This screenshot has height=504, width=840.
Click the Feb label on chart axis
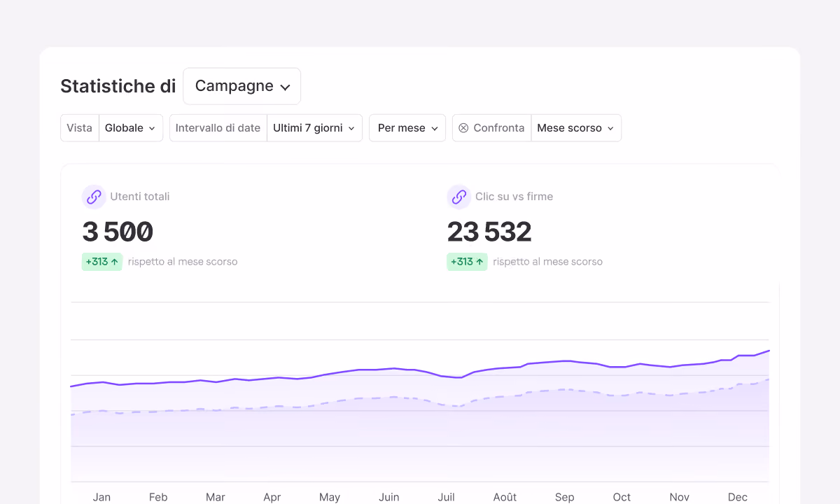coord(158,497)
